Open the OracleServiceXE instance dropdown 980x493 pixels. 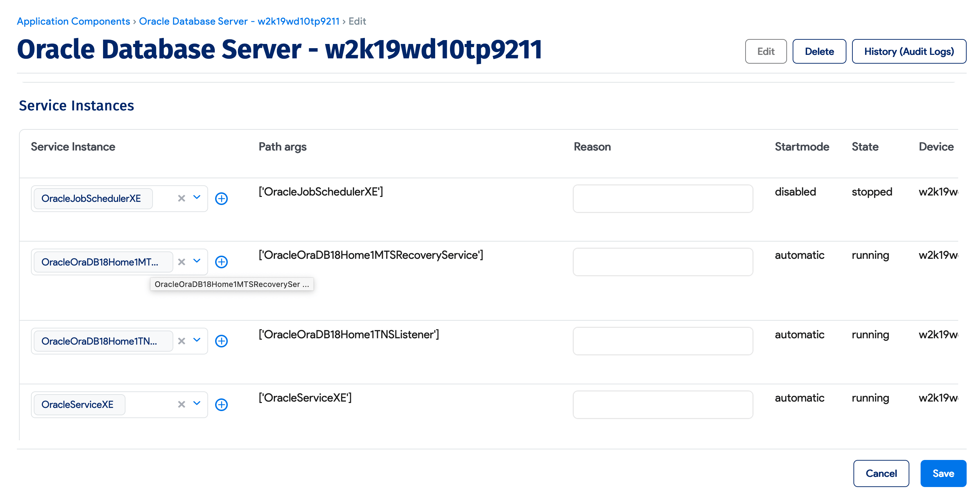coord(197,404)
